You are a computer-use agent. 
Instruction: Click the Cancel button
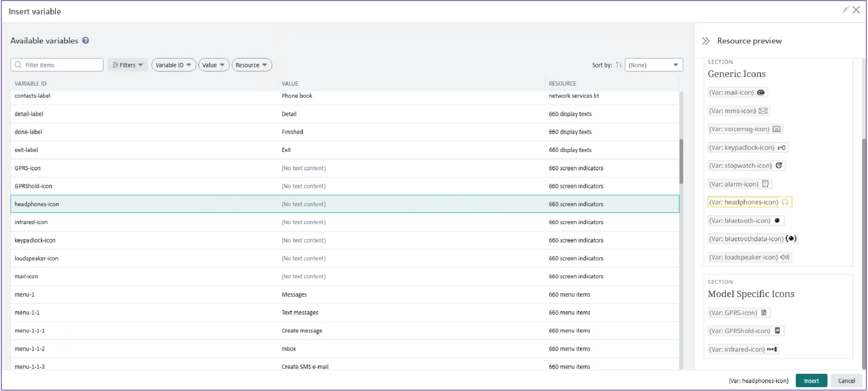point(846,381)
